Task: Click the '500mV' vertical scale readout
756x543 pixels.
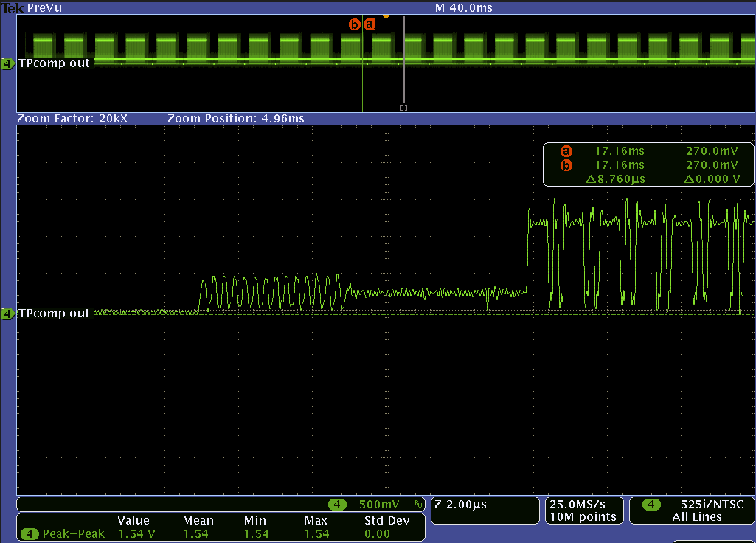Action: (379, 505)
